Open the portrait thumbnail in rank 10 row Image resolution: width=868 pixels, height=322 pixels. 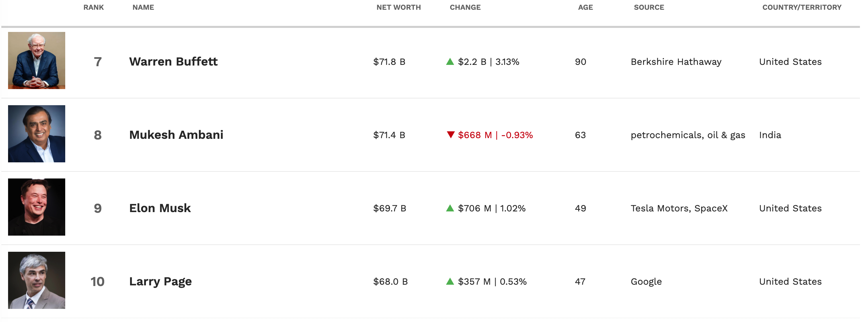click(37, 280)
